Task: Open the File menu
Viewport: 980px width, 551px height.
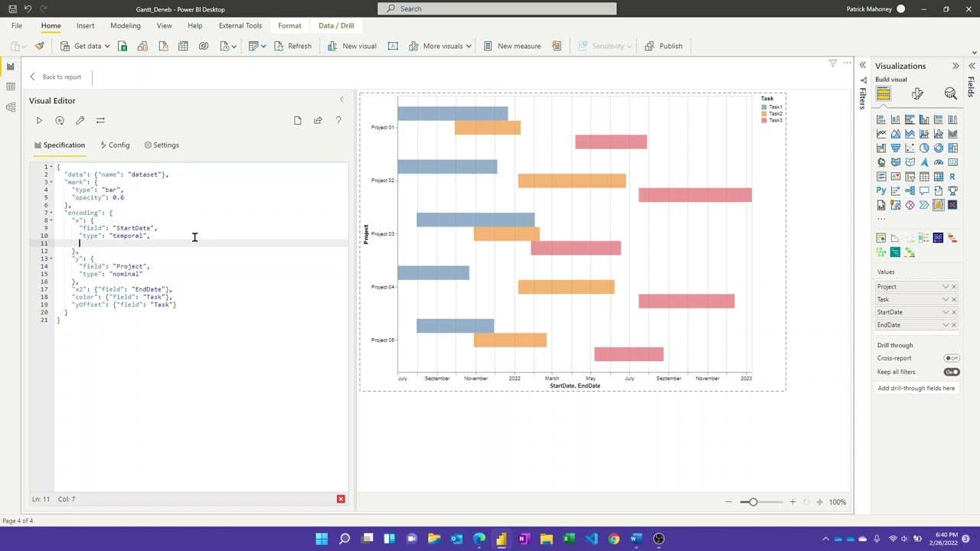Action: (x=16, y=25)
